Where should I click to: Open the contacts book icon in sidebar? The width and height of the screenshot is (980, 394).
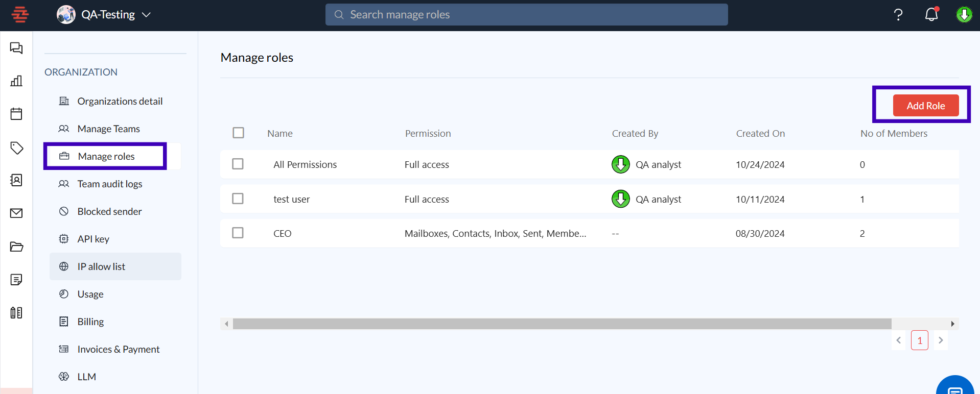click(16, 180)
